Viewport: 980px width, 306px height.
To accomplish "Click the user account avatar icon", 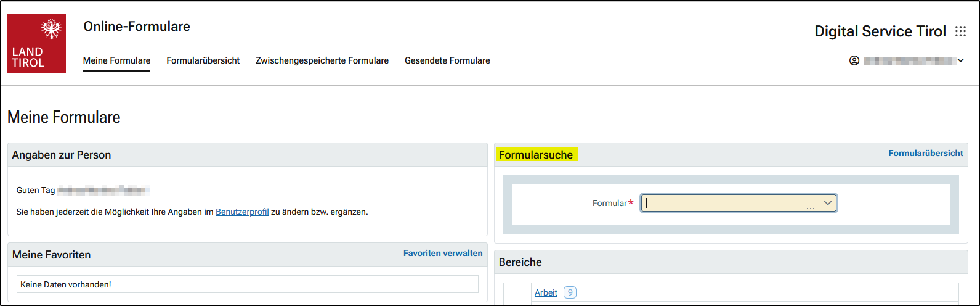I will coord(854,60).
